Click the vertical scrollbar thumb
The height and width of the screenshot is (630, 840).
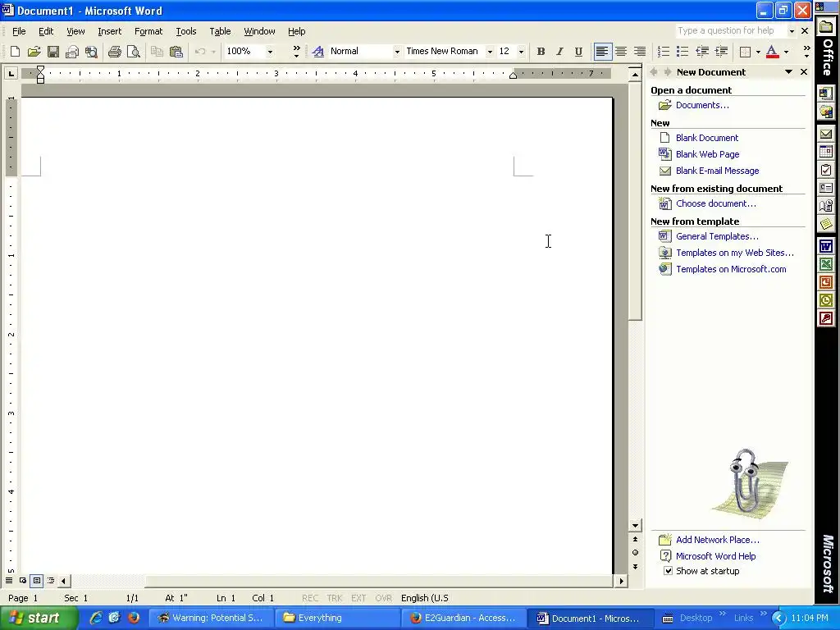(x=636, y=201)
